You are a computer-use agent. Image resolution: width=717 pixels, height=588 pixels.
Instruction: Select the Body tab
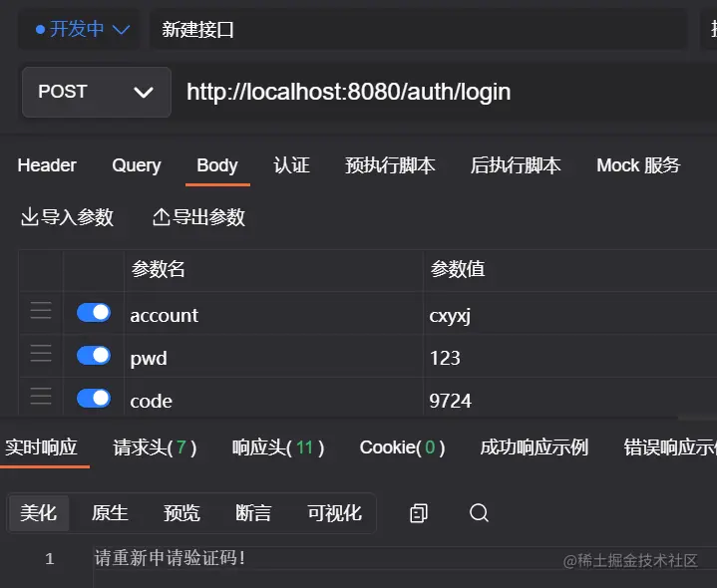tap(217, 165)
